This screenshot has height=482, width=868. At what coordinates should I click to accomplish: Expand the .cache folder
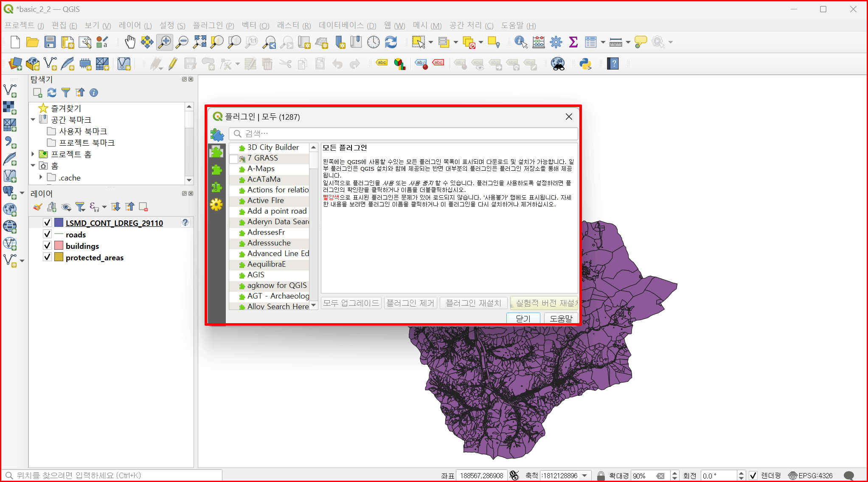[x=41, y=177]
